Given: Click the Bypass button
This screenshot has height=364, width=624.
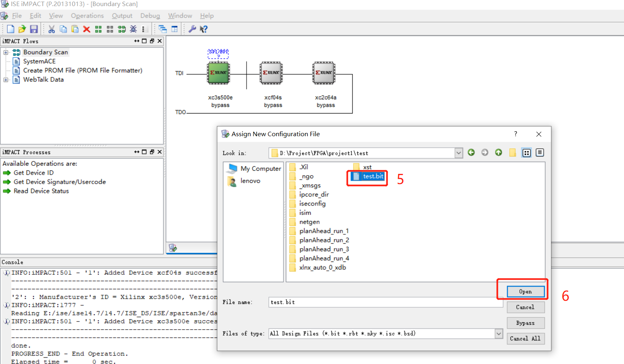Looking at the screenshot, I should pos(525,323).
